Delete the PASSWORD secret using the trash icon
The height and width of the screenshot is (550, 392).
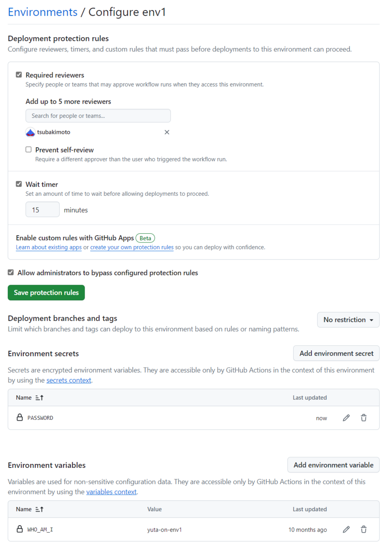point(363,418)
